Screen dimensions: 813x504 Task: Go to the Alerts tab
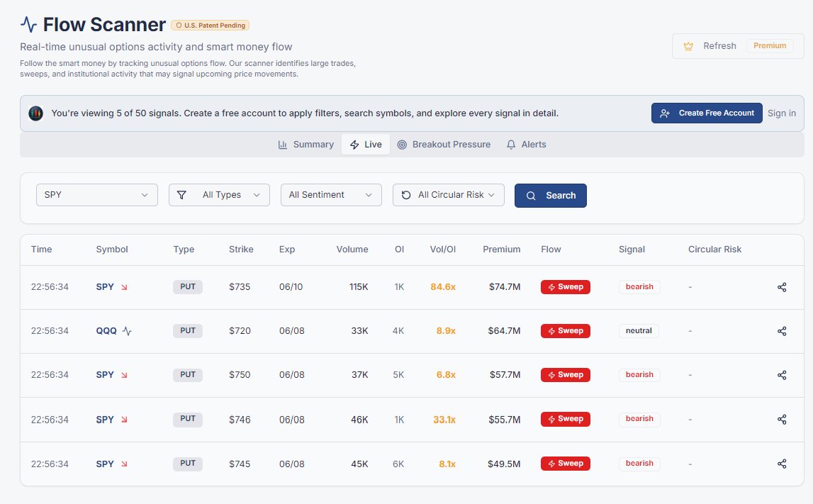pyautogui.click(x=526, y=145)
